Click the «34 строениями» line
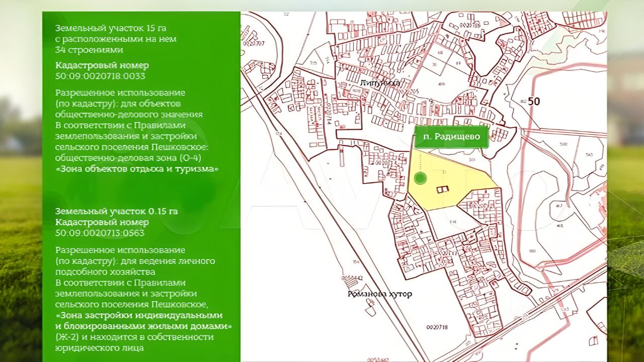The image size is (644, 362). (x=89, y=50)
